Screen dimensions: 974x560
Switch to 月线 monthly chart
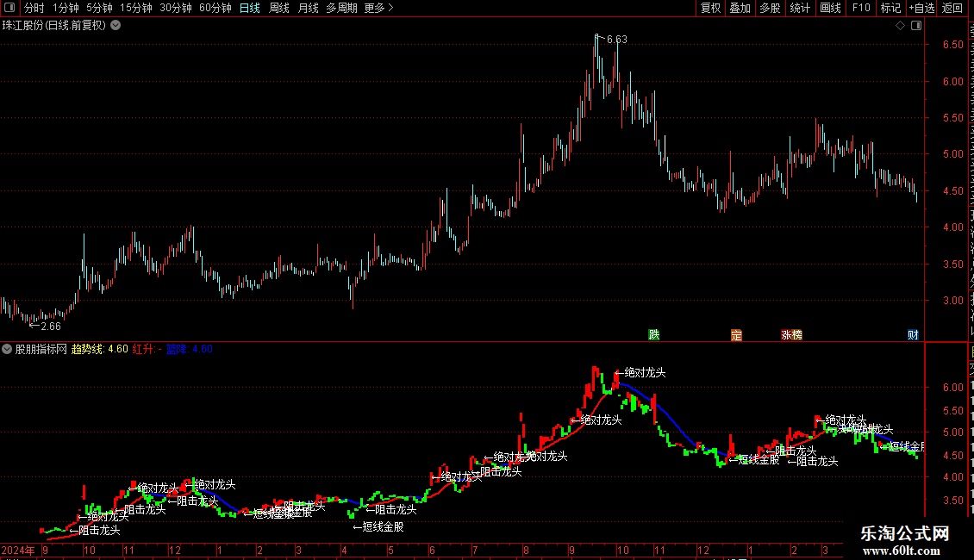308,8
